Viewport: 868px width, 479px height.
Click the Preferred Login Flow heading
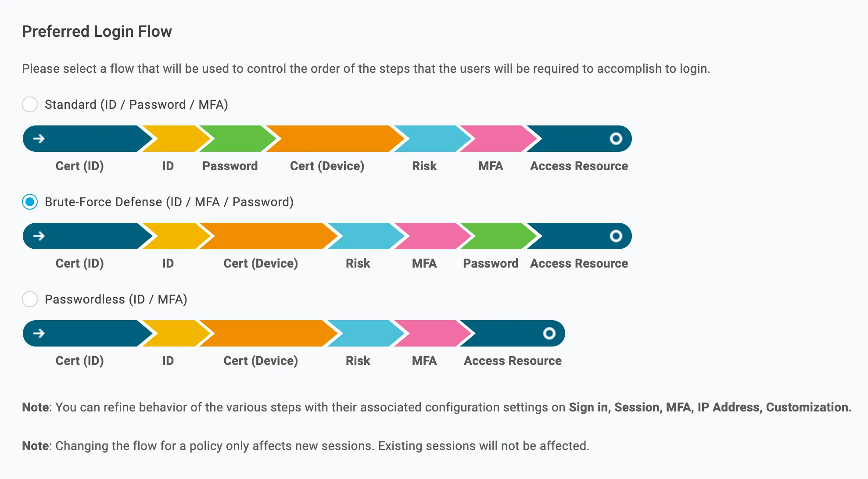click(97, 32)
